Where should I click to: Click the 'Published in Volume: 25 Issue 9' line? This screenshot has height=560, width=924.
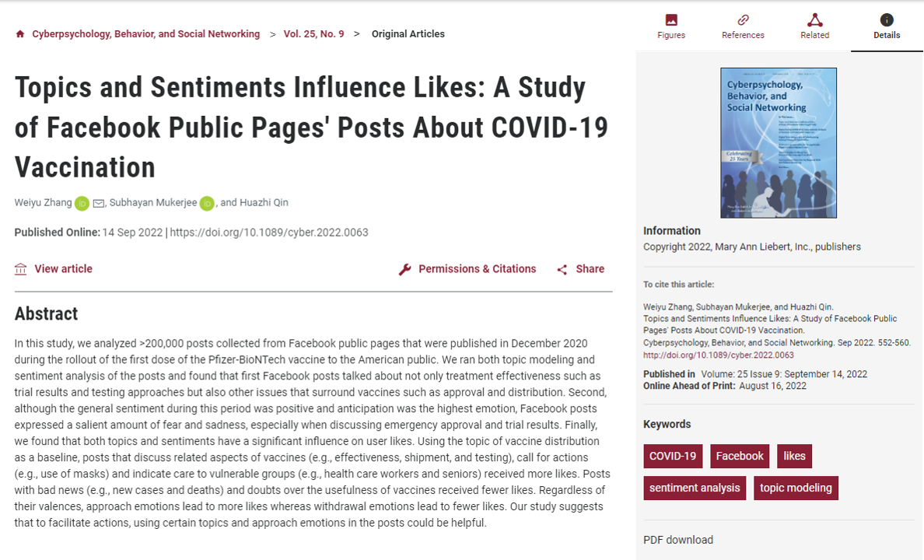pyautogui.click(x=755, y=374)
